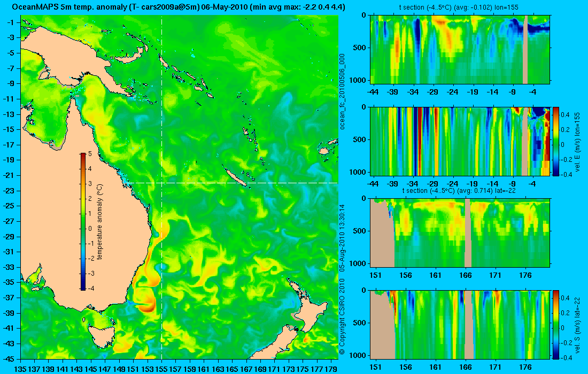Click depth tick '500' of the lon=155 temperature section
This screenshot has height=374, width=588.
[x=360, y=48]
